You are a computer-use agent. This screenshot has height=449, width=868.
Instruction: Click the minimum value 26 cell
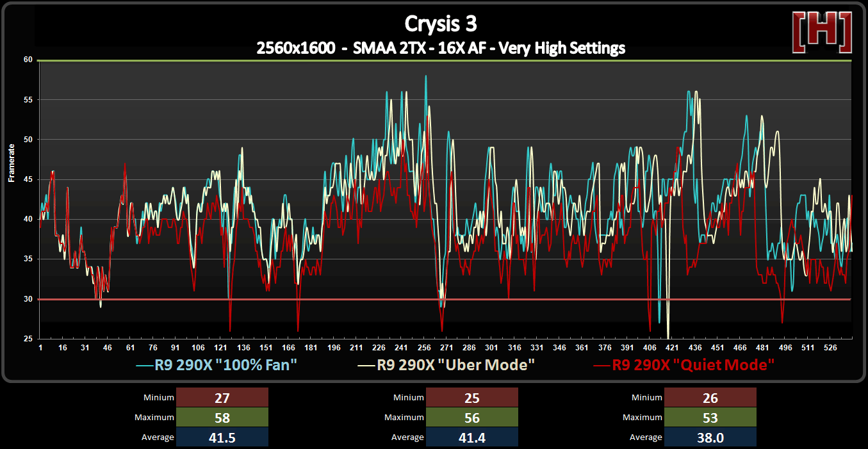coord(710,398)
